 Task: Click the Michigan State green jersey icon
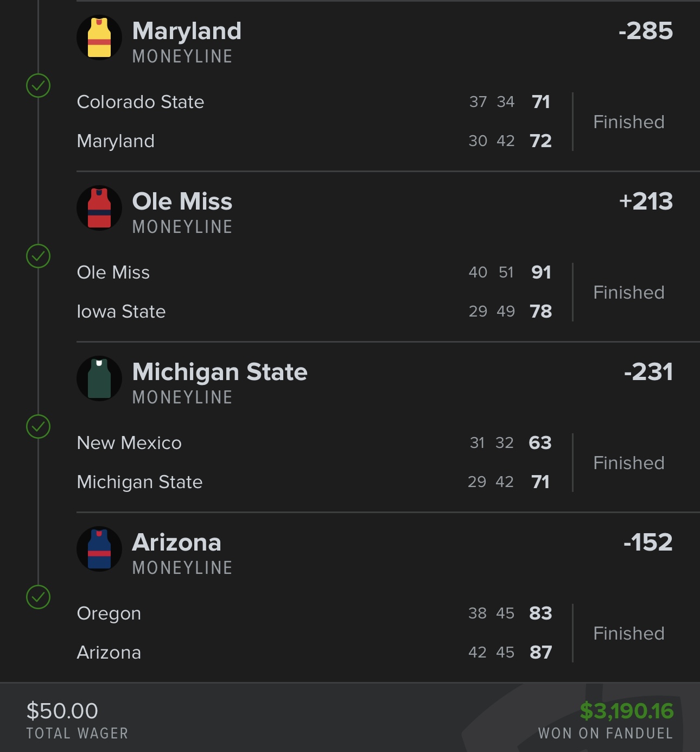coord(99,378)
